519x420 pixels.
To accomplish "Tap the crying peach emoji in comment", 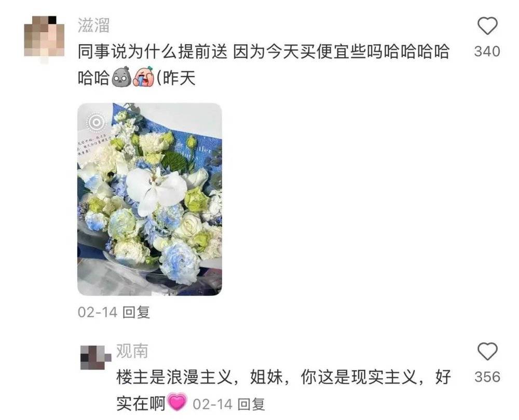I will pyautogui.click(x=143, y=77).
